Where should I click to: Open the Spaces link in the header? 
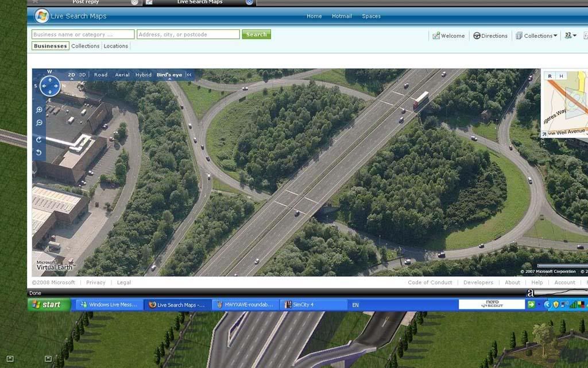(x=372, y=16)
